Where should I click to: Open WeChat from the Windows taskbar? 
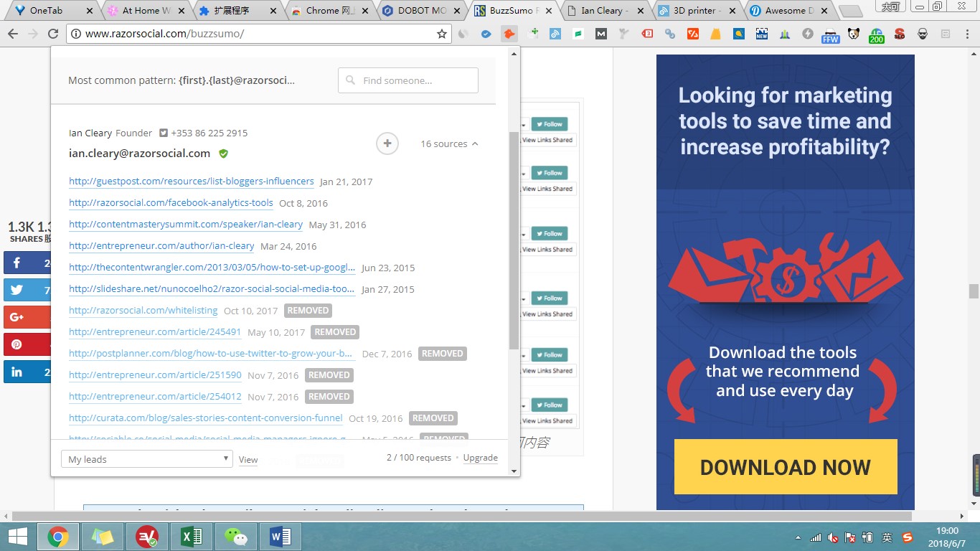coord(235,536)
